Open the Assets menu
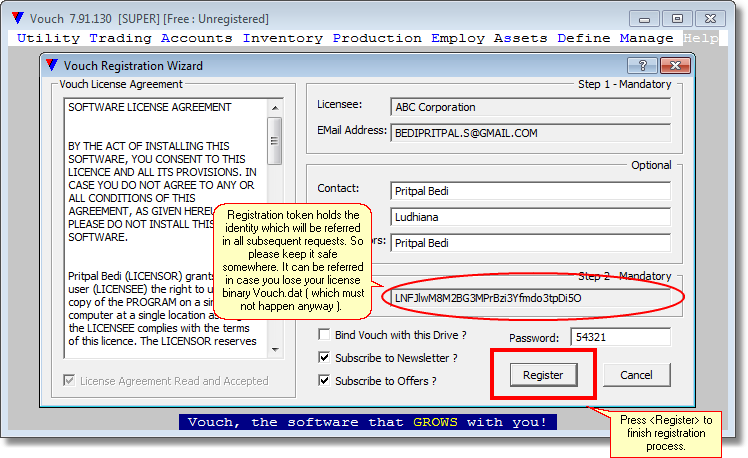 click(520, 38)
